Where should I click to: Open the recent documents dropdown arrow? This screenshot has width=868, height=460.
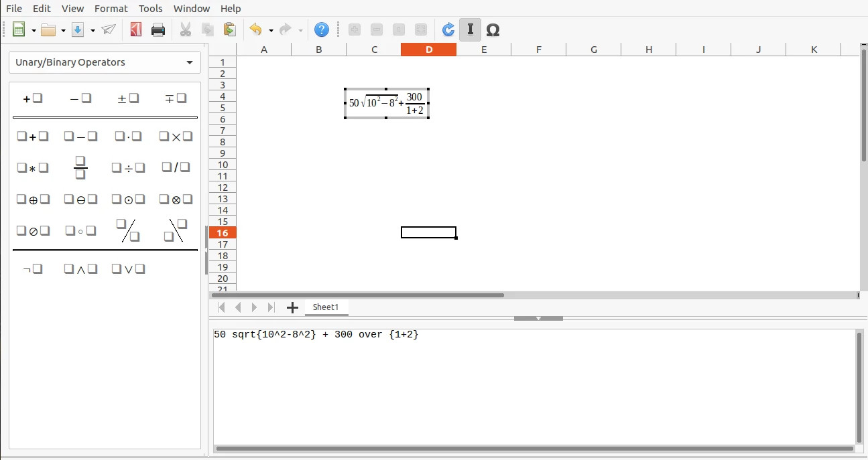click(63, 30)
